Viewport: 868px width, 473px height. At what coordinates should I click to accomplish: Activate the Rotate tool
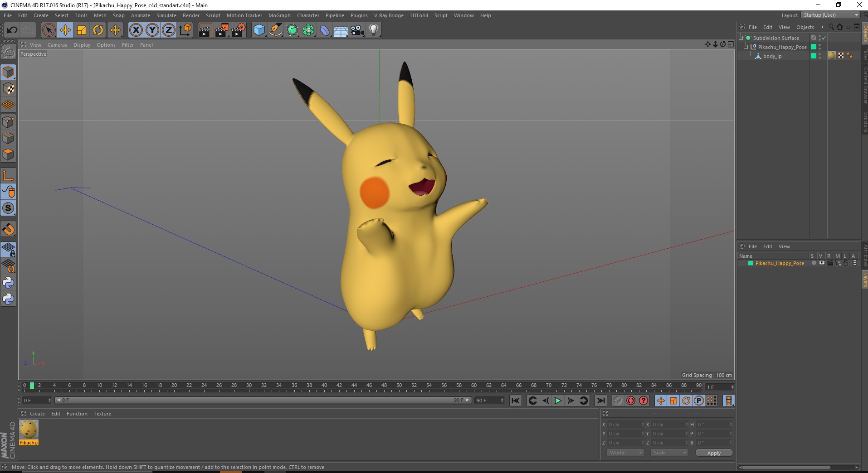pyautogui.click(x=98, y=30)
